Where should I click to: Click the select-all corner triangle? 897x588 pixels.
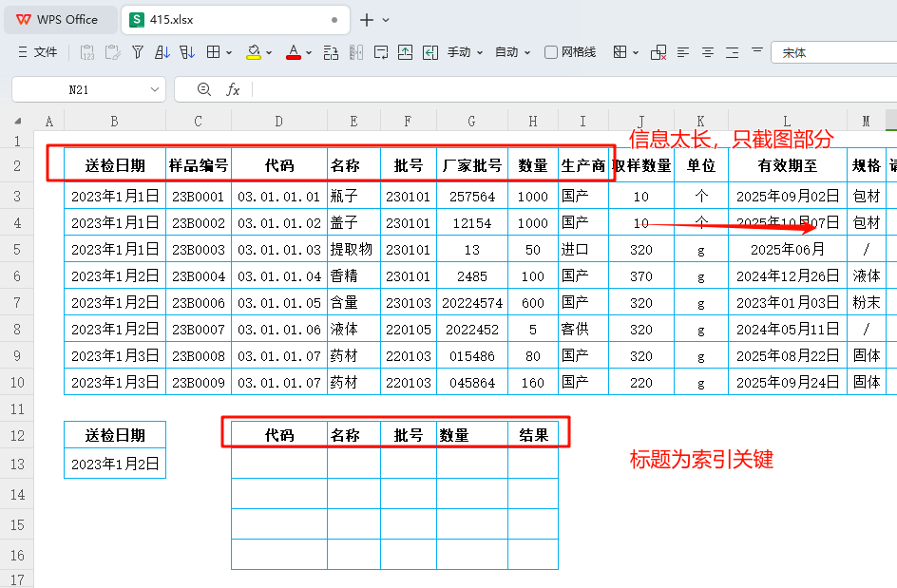coord(18,122)
